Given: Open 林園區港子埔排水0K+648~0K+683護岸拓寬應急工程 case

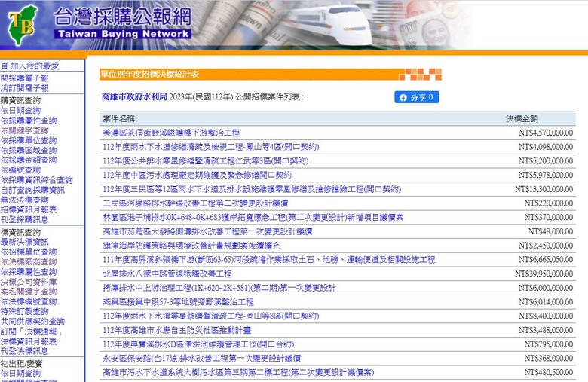Looking at the screenshot, I should pos(253,218).
